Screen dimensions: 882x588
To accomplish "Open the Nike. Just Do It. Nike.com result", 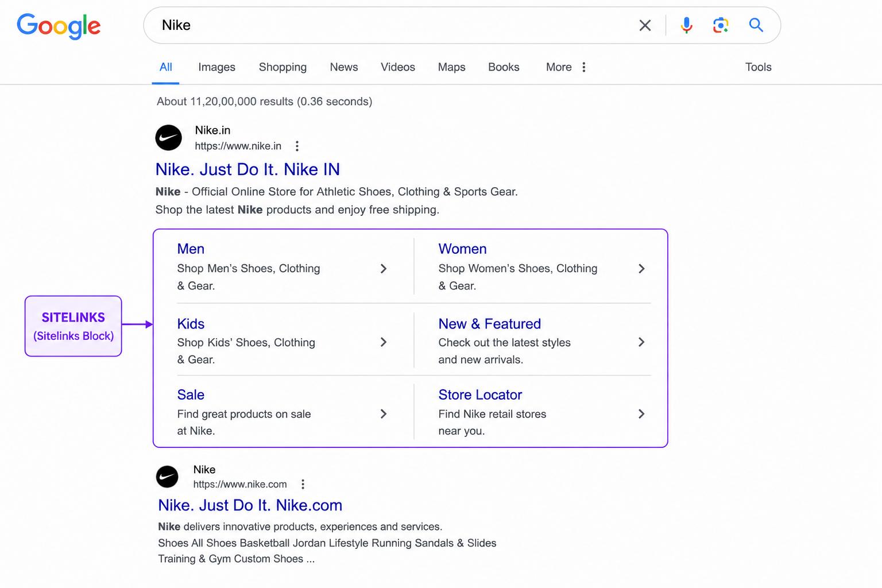I will pyautogui.click(x=250, y=505).
